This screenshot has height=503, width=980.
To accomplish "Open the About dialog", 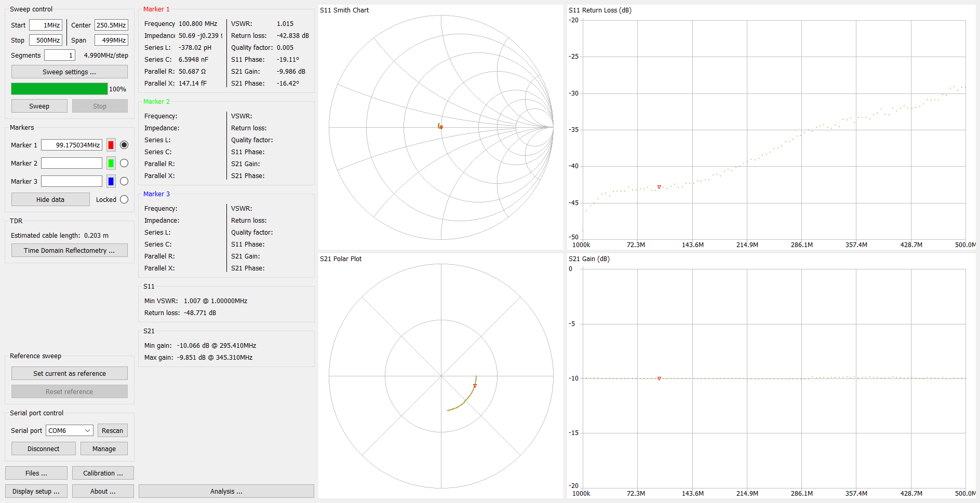I will tap(103, 491).
